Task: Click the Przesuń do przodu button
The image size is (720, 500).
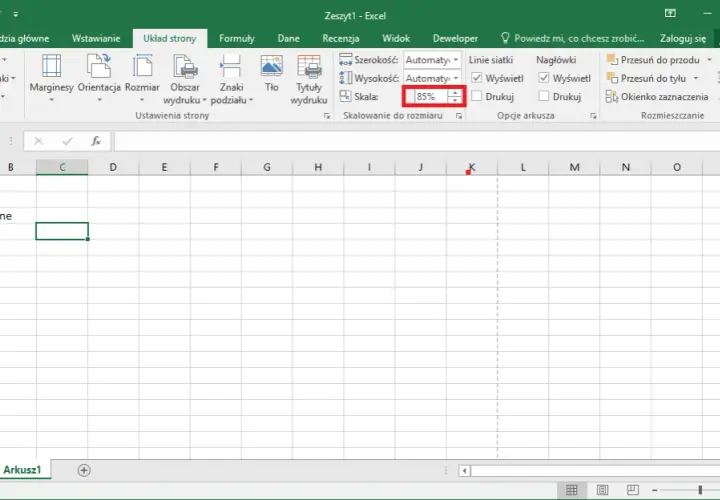Action: coord(653,60)
